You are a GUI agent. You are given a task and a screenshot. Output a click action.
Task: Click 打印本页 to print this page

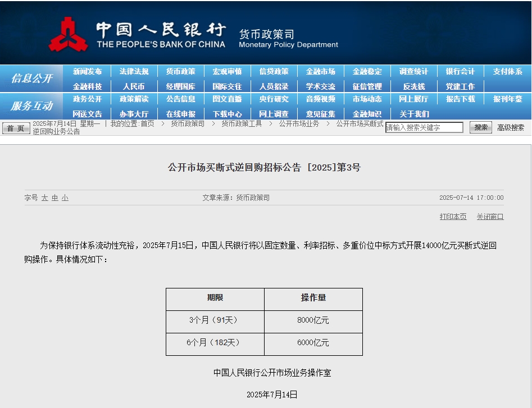pyautogui.click(x=453, y=217)
